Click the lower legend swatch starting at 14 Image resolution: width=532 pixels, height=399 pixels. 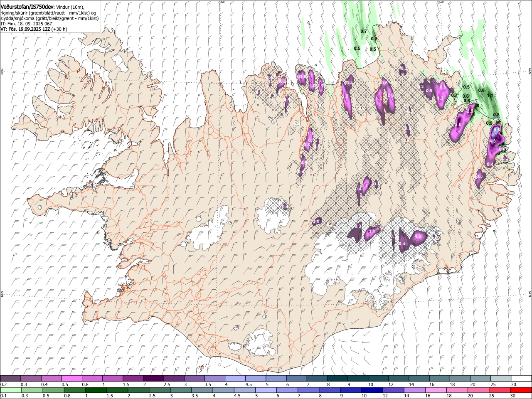click(414, 390)
